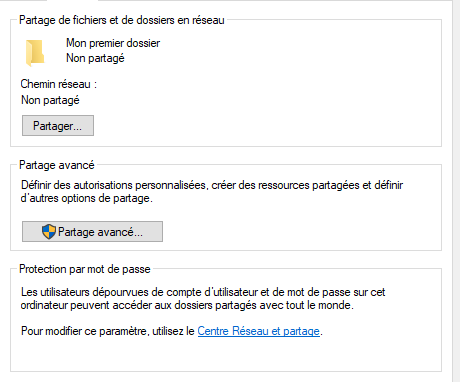The image size is (460, 382).
Task: Click the Pour modifier ce paramètre text
Action: pyautogui.click(x=108, y=331)
